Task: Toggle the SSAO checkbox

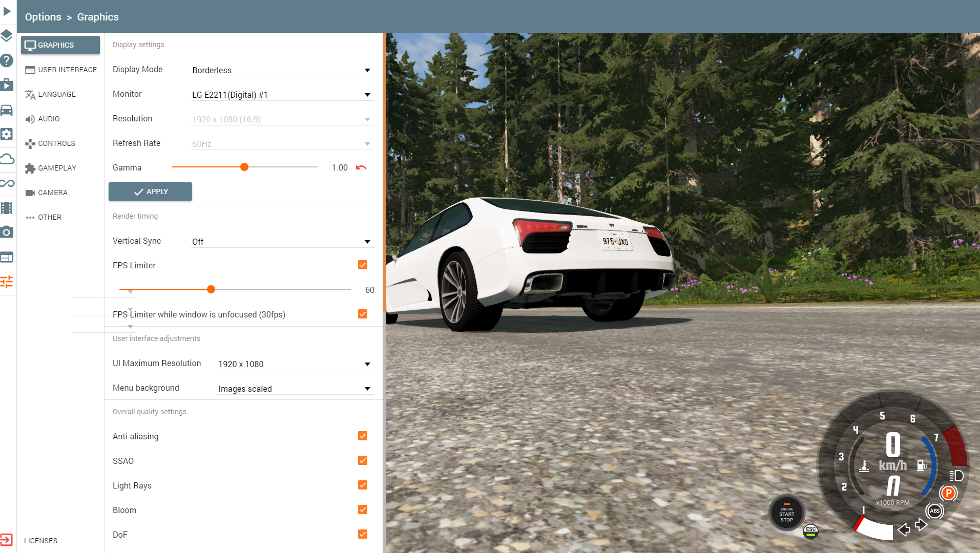Action: pos(363,460)
